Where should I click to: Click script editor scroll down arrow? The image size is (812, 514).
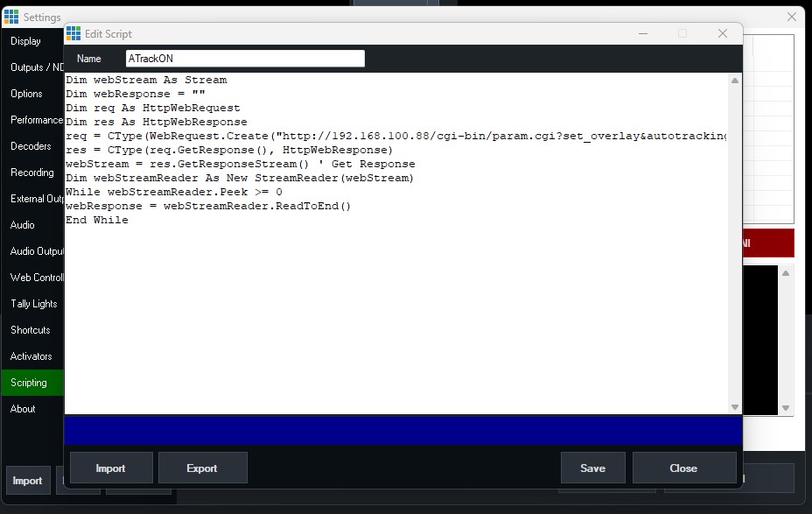point(734,407)
